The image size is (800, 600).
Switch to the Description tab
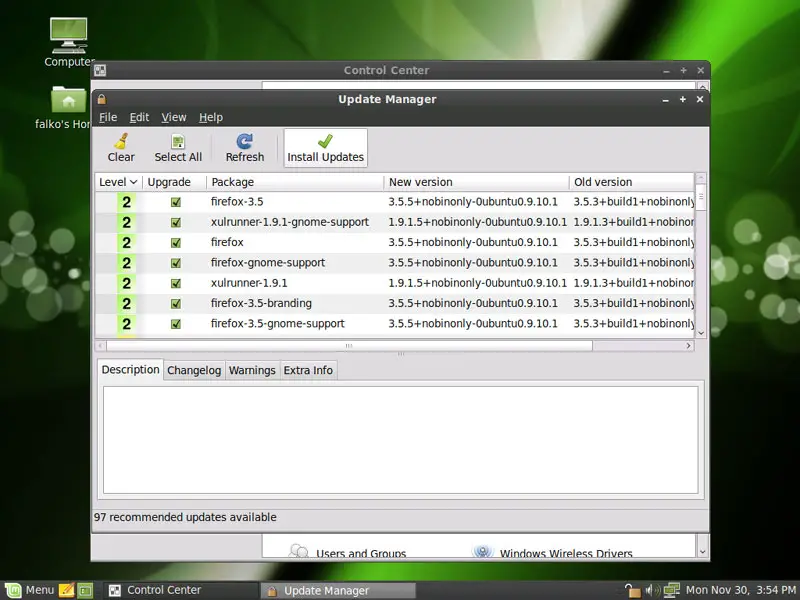[x=130, y=370]
